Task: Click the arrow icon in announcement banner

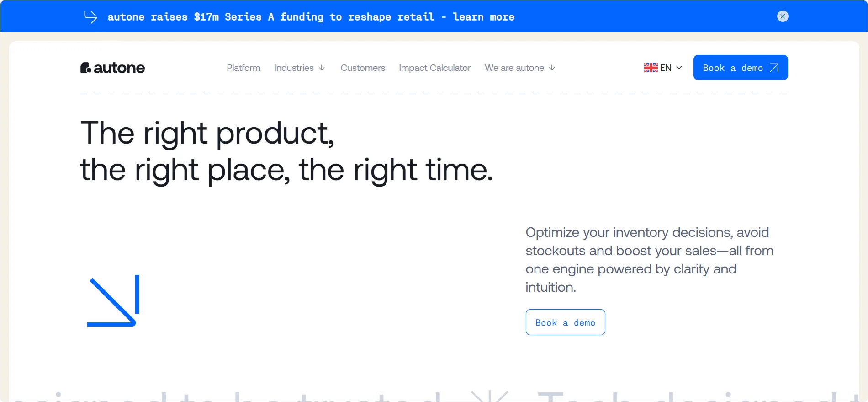Action: (90, 17)
